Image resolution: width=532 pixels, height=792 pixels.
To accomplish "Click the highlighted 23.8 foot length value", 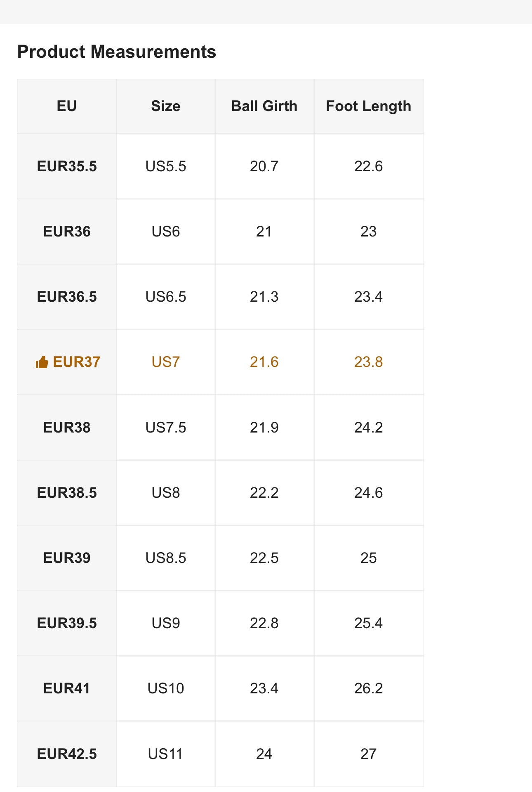I will [x=368, y=362].
